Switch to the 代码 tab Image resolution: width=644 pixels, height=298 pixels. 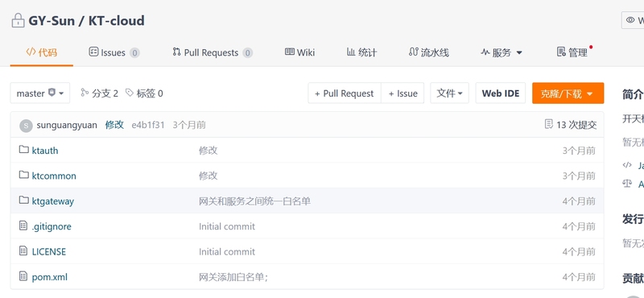coord(42,52)
